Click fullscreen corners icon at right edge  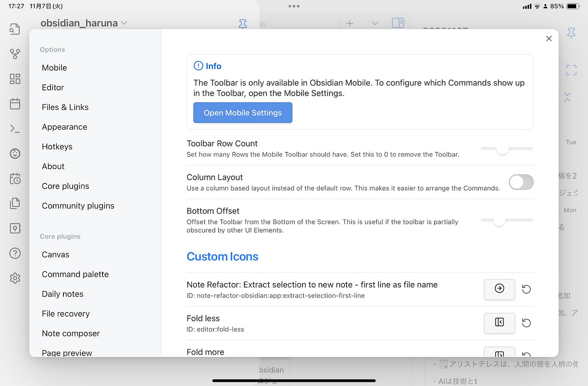tap(571, 70)
